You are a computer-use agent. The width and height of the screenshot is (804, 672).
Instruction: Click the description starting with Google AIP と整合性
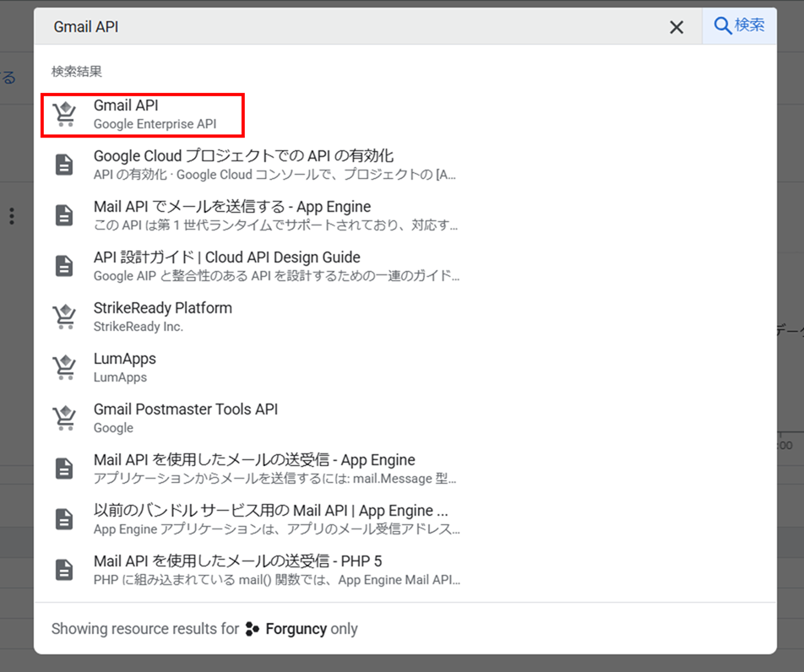coord(276,276)
